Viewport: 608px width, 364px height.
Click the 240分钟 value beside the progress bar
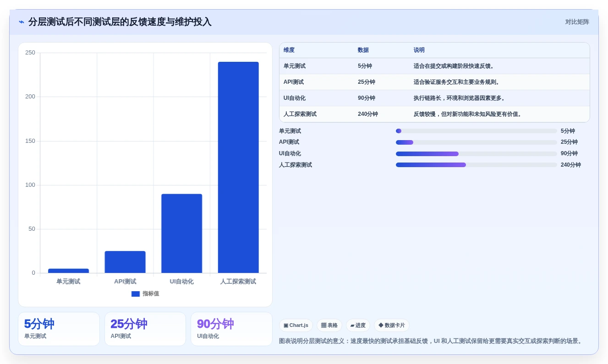(571, 165)
